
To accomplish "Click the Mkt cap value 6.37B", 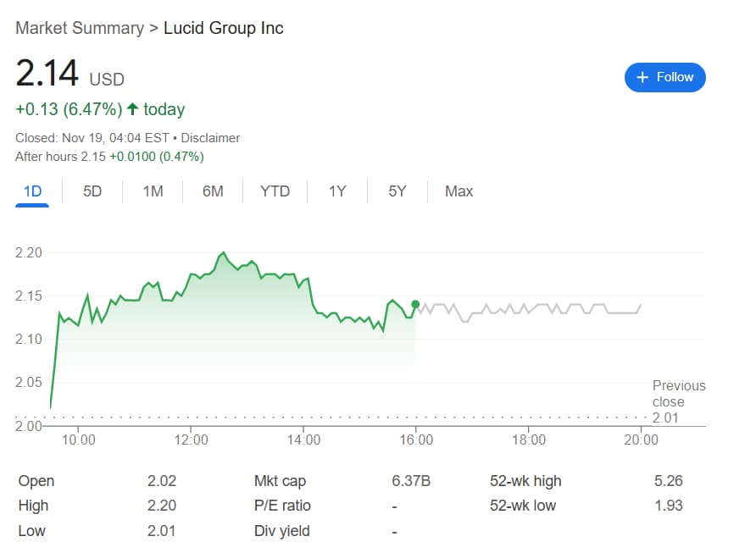I will click(411, 481).
